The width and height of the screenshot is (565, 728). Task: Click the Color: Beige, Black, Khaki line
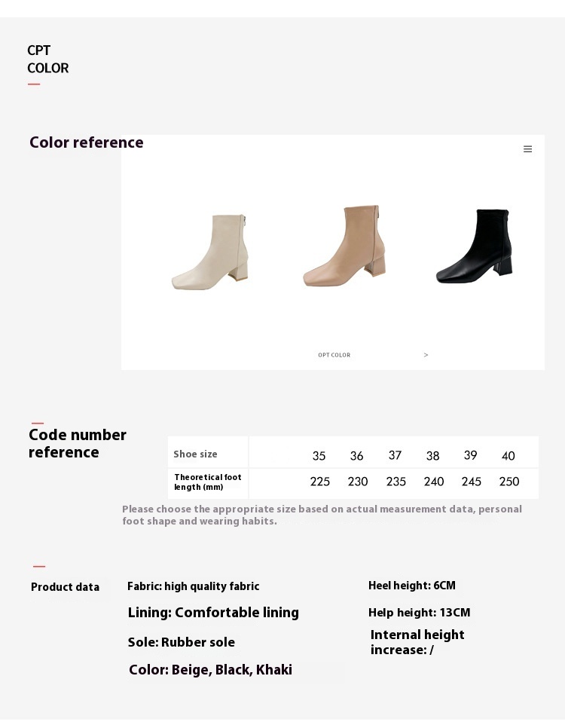pos(210,670)
